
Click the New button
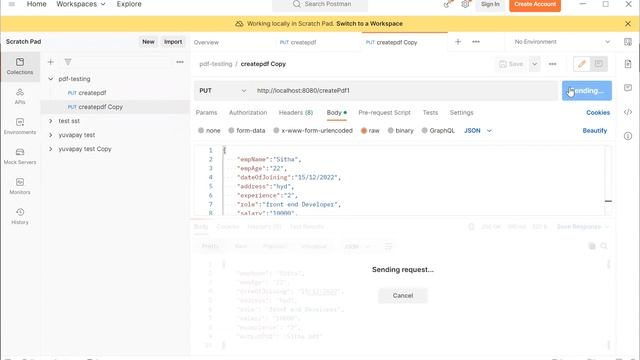pyautogui.click(x=148, y=42)
